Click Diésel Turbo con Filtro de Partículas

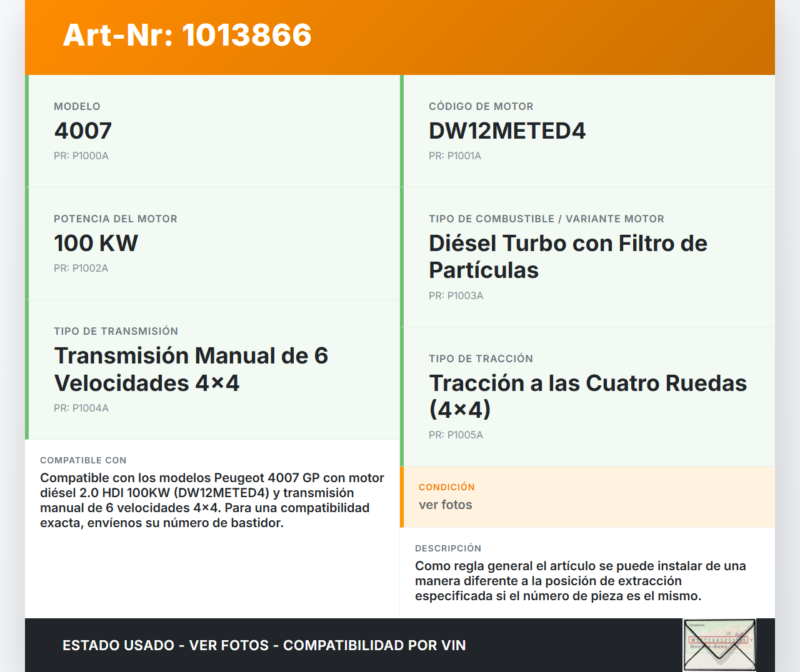pyautogui.click(x=567, y=257)
